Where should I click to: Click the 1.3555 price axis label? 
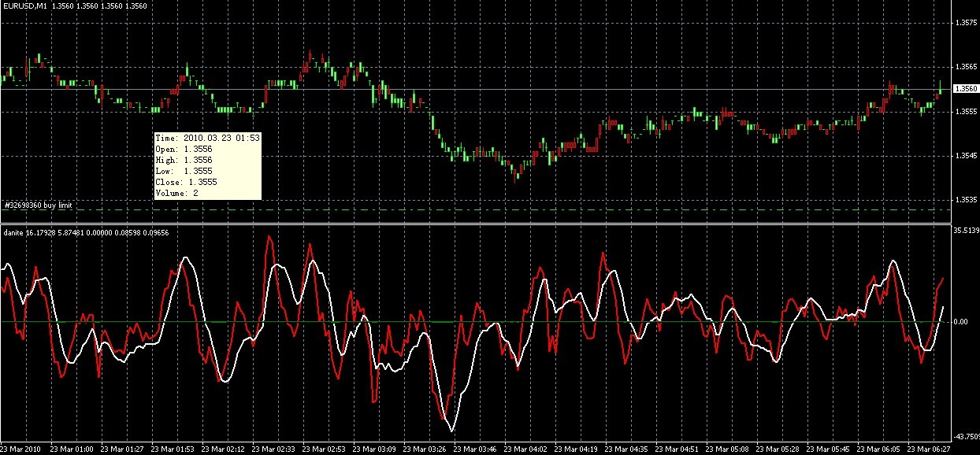tap(966, 112)
